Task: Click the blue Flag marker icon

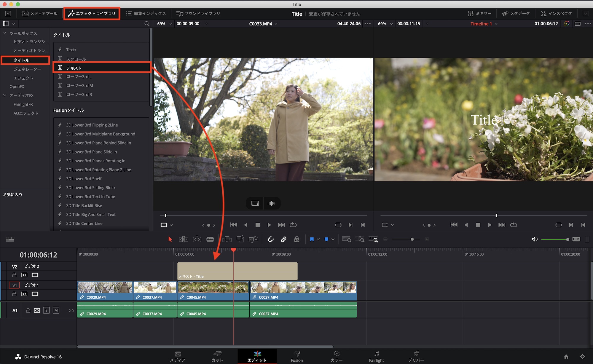Action: coord(312,239)
